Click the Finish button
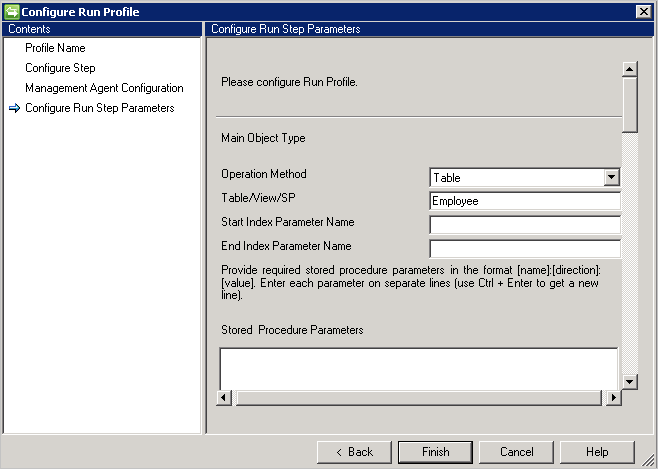The image size is (658, 469). (435, 452)
